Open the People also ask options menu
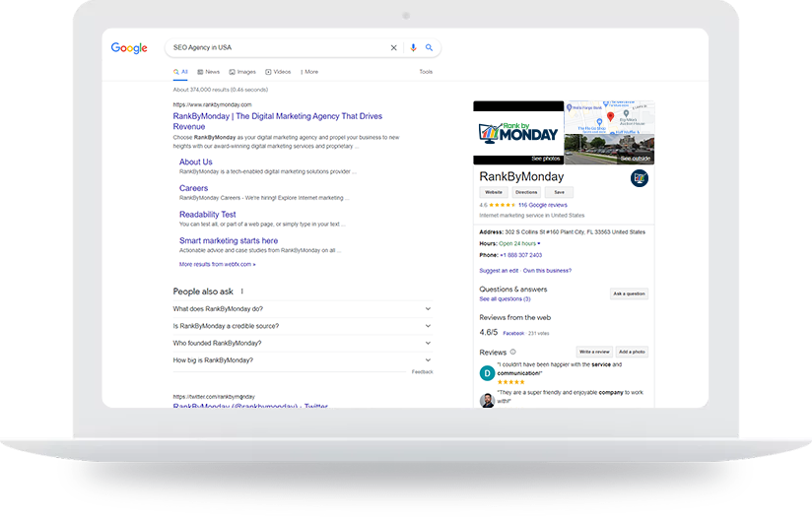812x519 pixels. click(x=242, y=292)
